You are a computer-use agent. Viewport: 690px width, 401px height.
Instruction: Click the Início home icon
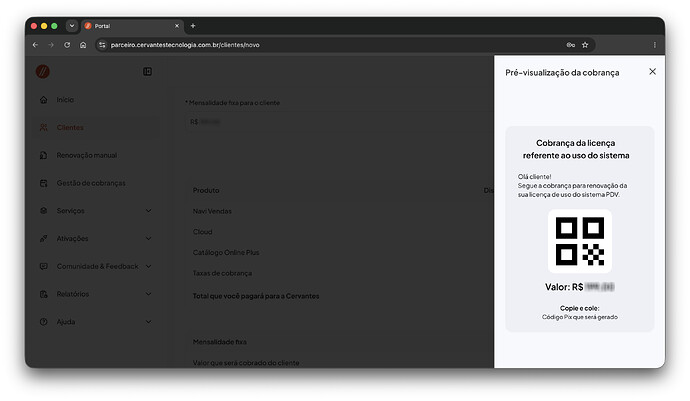click(x=44, y=99)
